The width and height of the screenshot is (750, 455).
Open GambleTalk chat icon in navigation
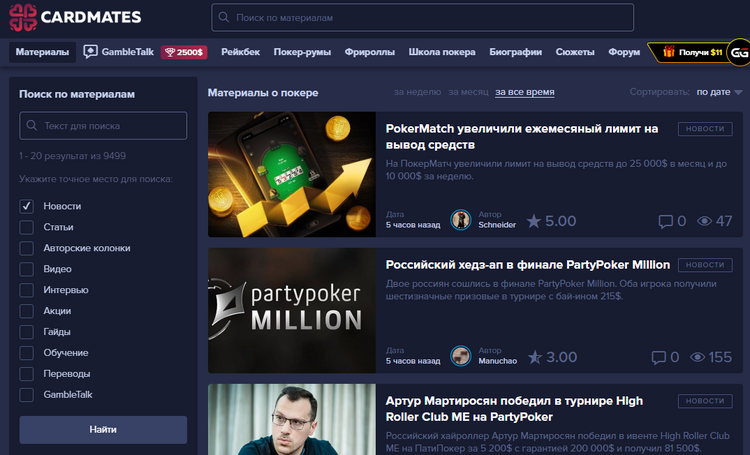point(91,52)
